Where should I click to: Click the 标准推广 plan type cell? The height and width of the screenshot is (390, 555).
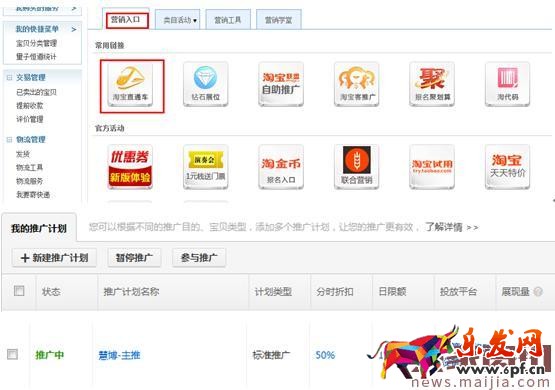click(271, 355)
